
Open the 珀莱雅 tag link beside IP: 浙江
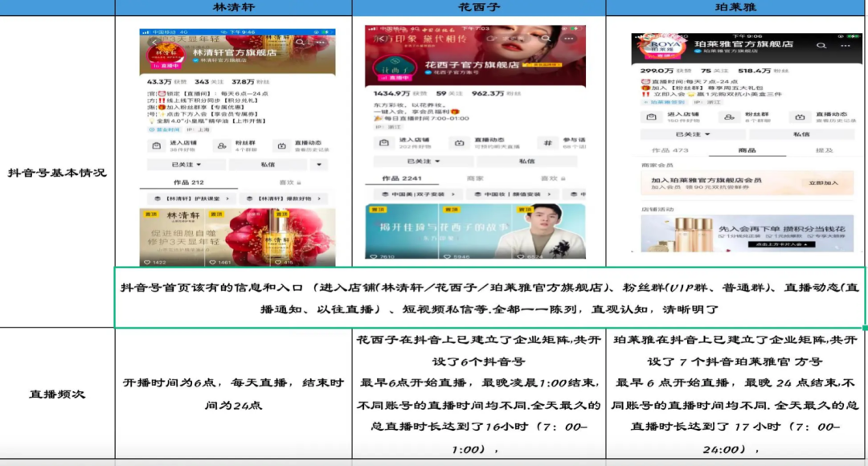(665, 102)
